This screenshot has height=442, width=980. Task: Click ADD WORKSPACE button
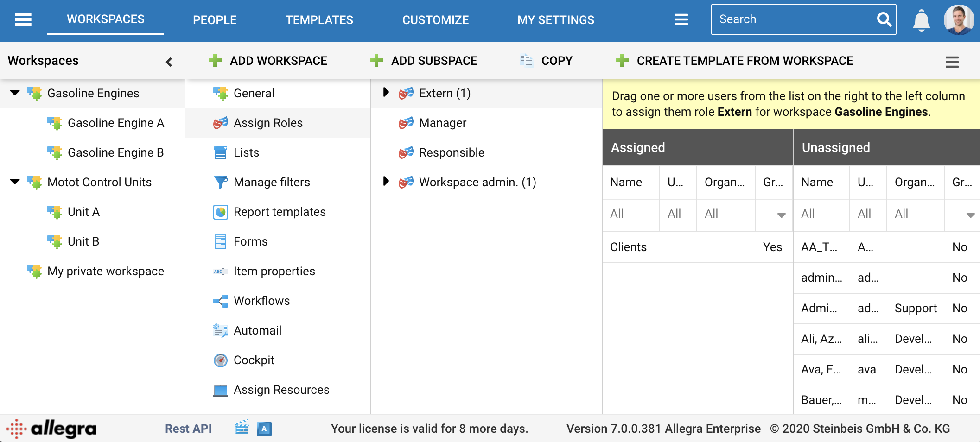pos(268,61)
